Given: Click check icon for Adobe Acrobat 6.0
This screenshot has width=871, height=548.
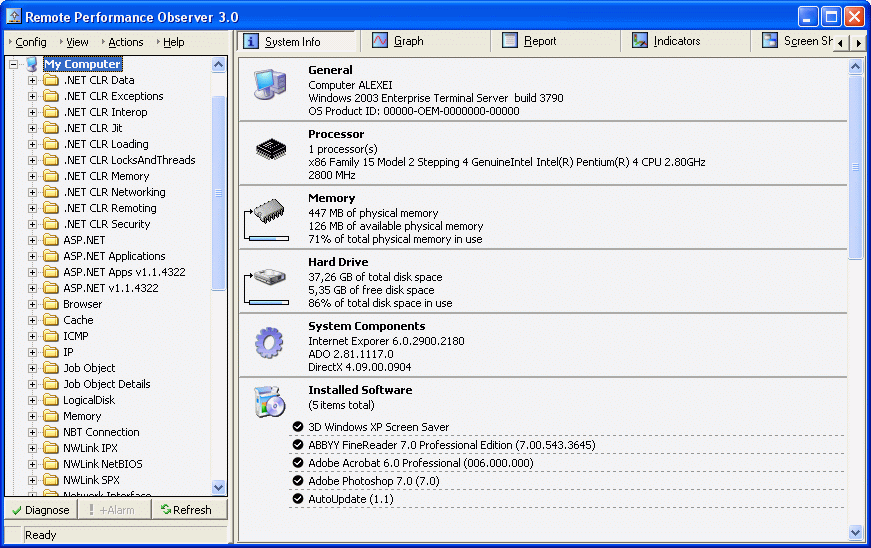Looking at the screenshot, I should 298,462.
